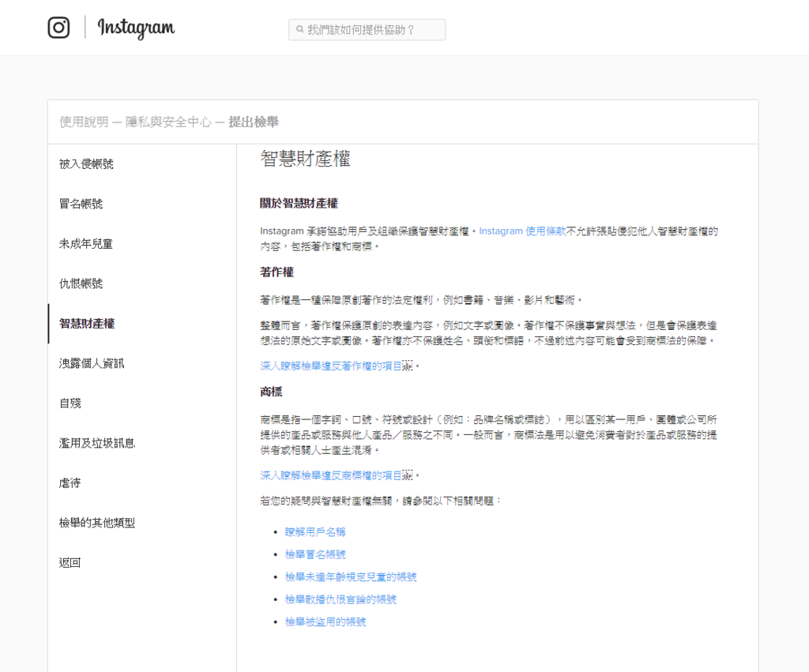Viewport: 809px width, 672px height.
Task: Click the Instagram wordmark logo
Action: (x=136, y=28)
